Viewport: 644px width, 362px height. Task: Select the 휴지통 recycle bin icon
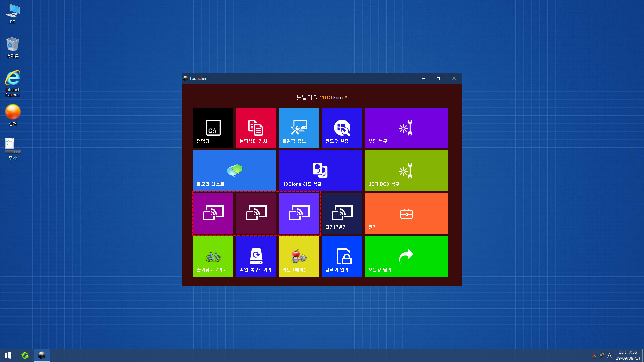(12, 48)
